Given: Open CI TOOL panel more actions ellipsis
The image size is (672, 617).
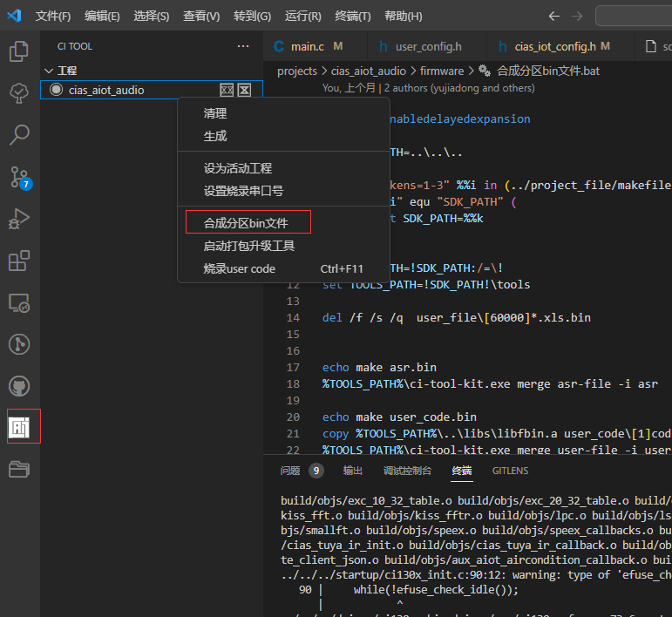Looking at the screenshot, I should point(243,46).
